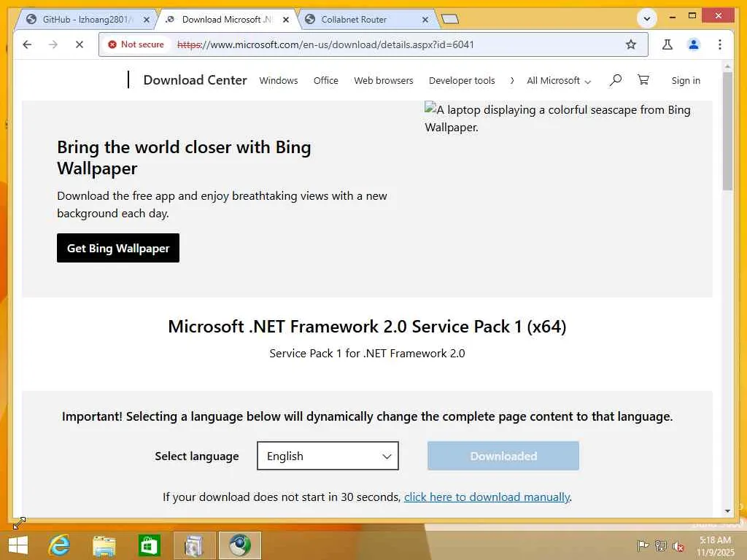Open the Windows menu item
Screen dimensions: 747x560
click(x=278, y=80)
